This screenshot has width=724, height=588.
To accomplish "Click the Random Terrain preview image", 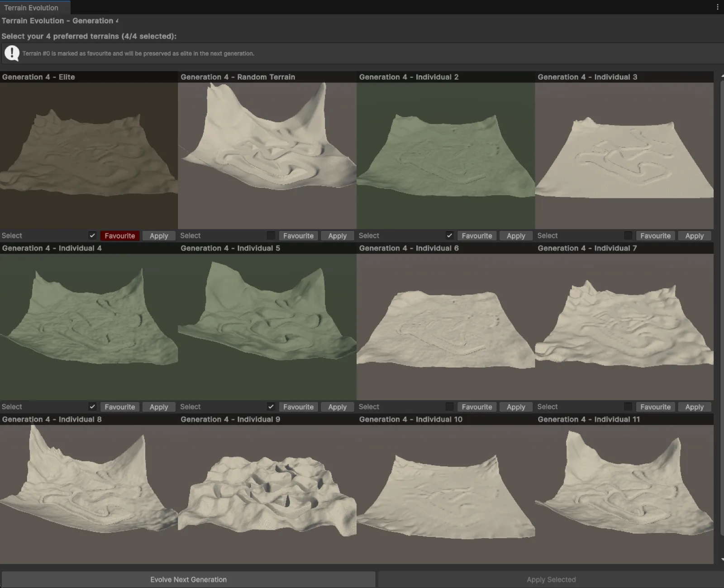I will 267,156.
